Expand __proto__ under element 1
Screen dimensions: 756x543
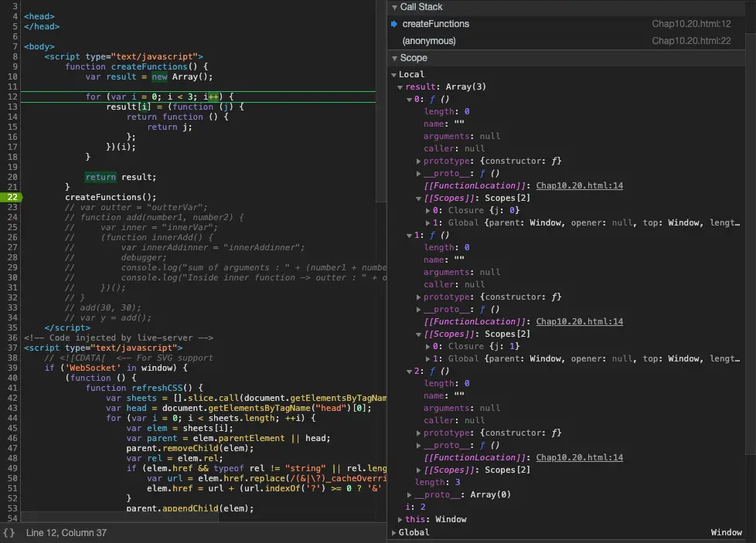point(418,309)
